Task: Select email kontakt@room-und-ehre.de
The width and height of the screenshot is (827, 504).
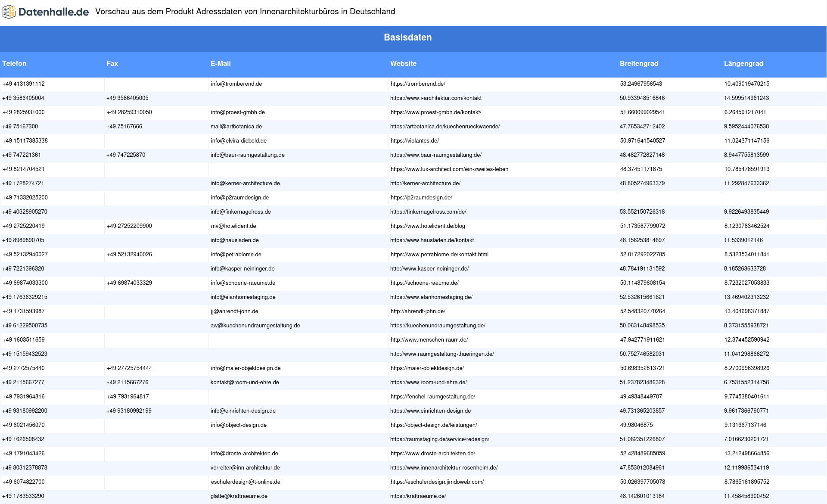Action: tap(245, 383)
